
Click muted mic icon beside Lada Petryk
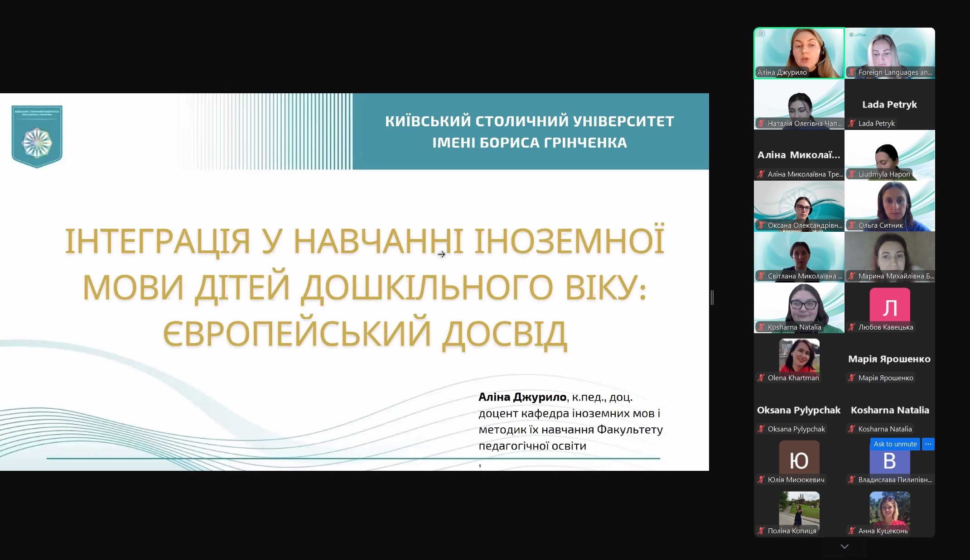tap(852, 123)
